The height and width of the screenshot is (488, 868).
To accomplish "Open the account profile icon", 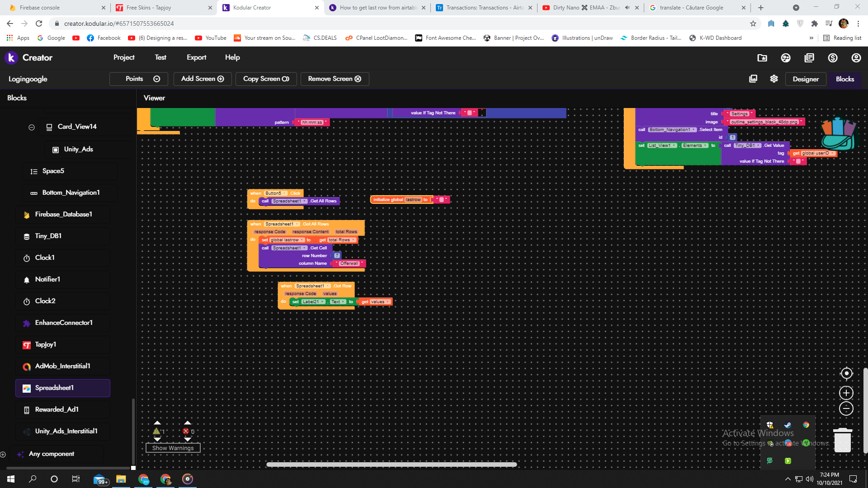I will tap(856, 58).
